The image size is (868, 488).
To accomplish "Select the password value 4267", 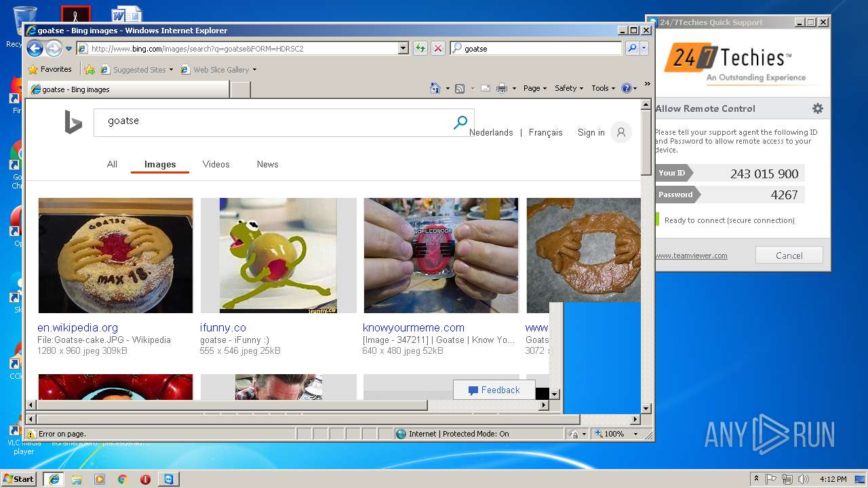I will (784, 195).
